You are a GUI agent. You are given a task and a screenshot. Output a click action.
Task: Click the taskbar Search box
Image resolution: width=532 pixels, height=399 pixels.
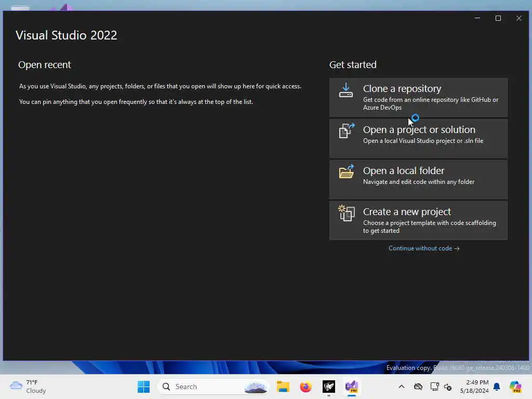coord(214,387)
